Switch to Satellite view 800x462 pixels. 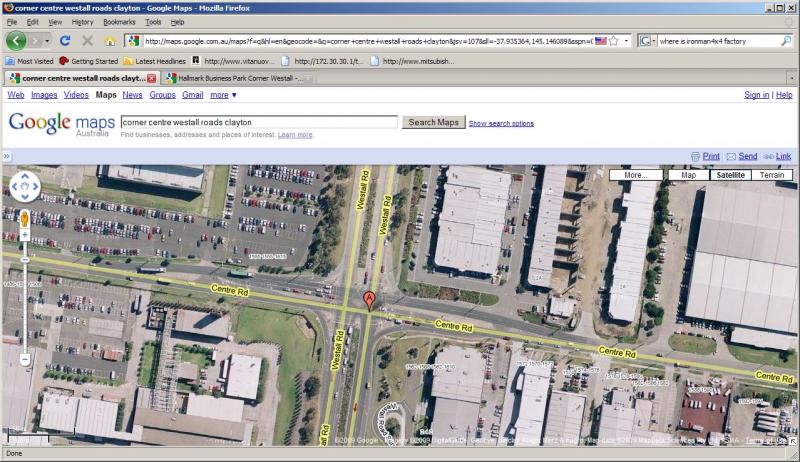tap(730, 175)
